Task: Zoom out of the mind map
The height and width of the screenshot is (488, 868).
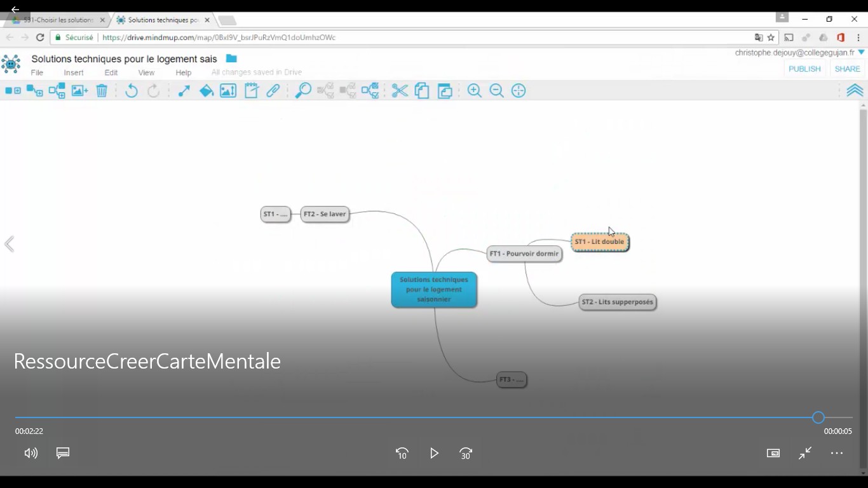Action: coord(497,91)
